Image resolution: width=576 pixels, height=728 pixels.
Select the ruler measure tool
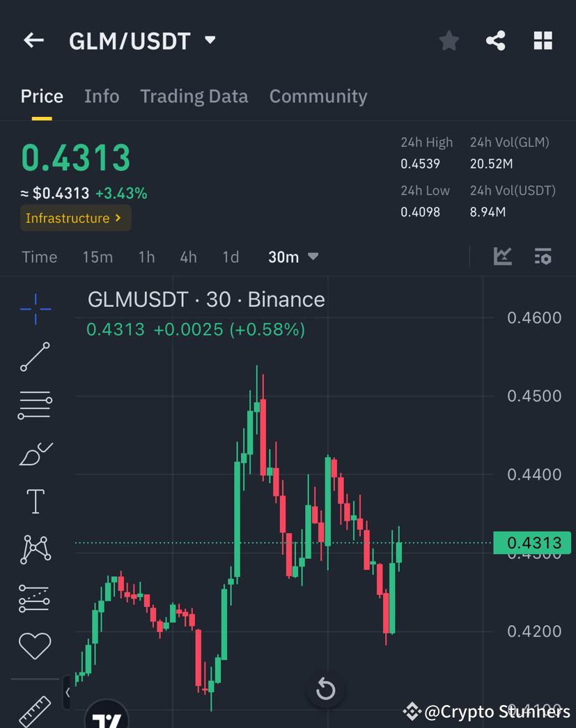click(35, 710)
